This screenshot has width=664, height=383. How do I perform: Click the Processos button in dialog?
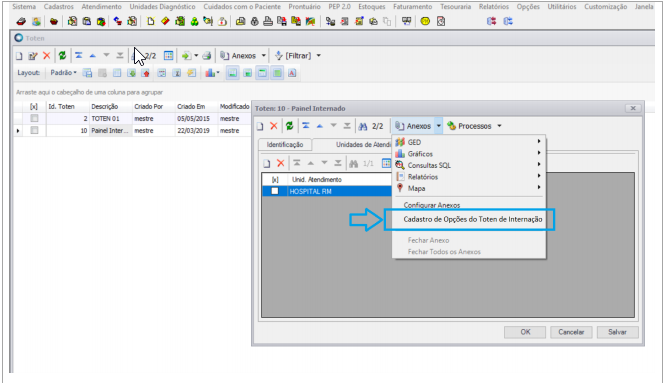(x=470, y=126)
